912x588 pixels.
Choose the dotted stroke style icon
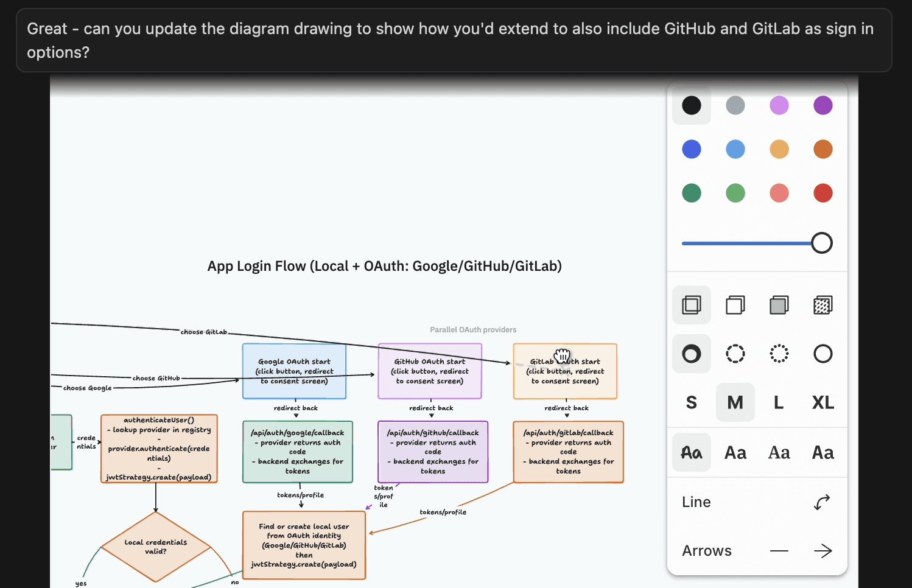pos(779,354)
